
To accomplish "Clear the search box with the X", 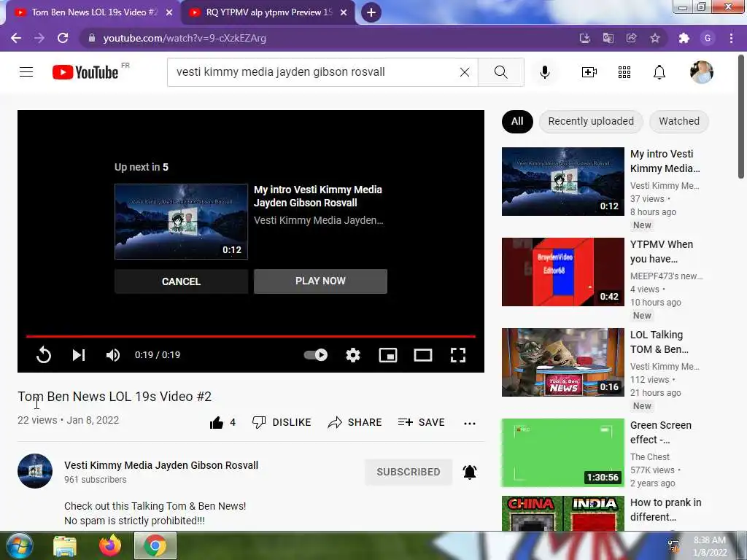I will 465,72.
